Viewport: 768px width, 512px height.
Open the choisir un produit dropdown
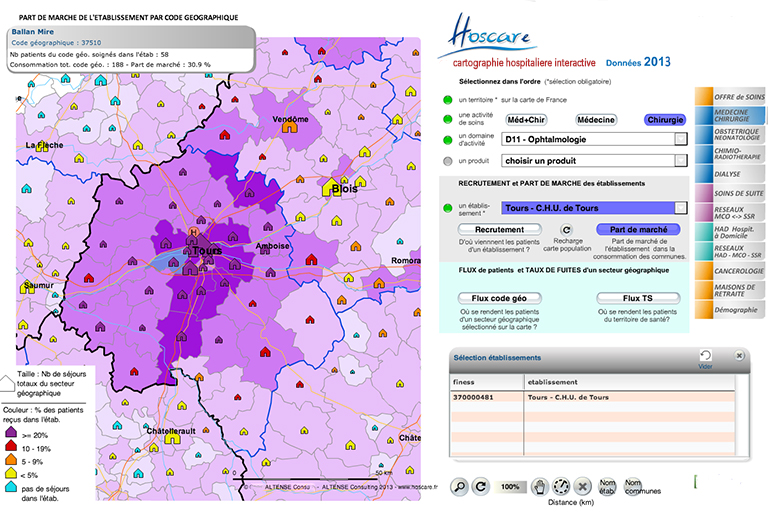[680, 160]
